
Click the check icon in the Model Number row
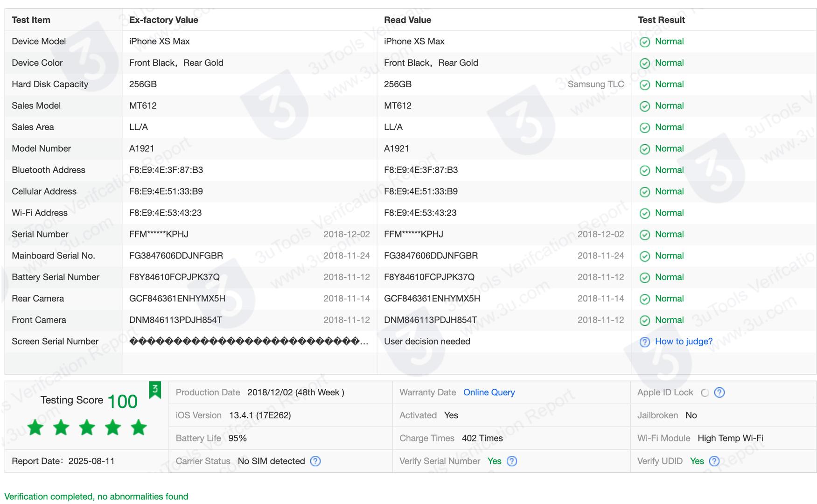click(x=644, y=149)
